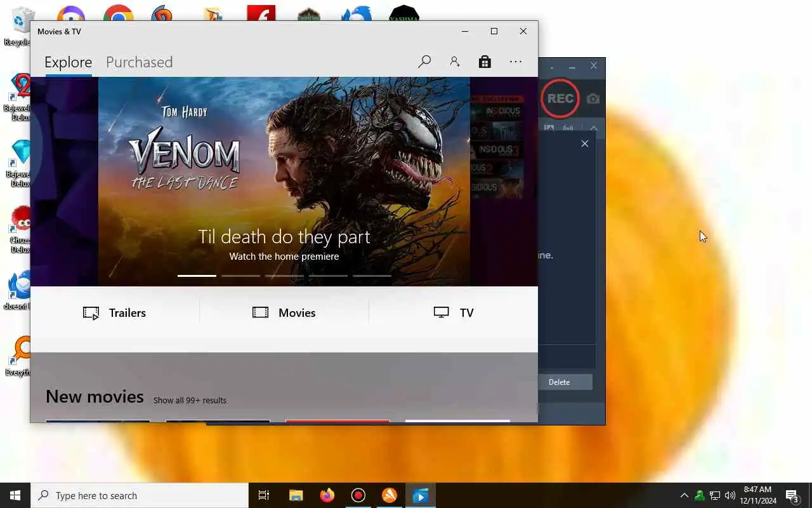
Task: Launch Firefox from the taskbar
Action: click(x=327, y=495)
